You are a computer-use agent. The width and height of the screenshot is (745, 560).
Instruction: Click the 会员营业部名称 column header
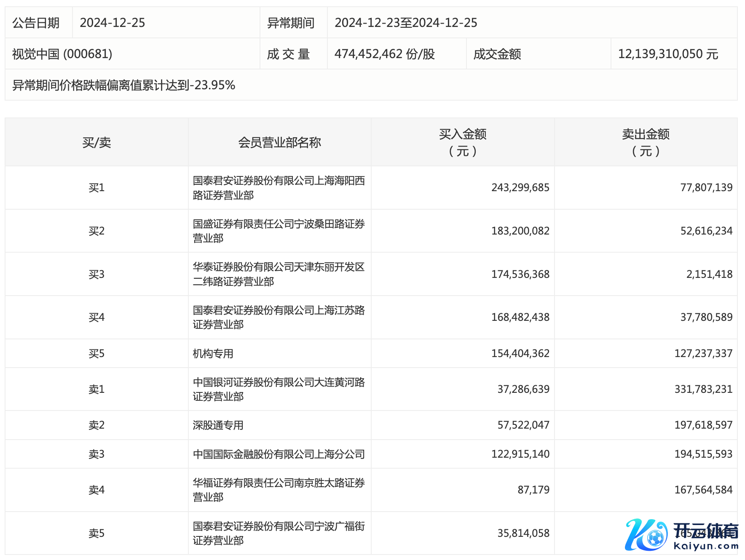(x=279, y=142)
